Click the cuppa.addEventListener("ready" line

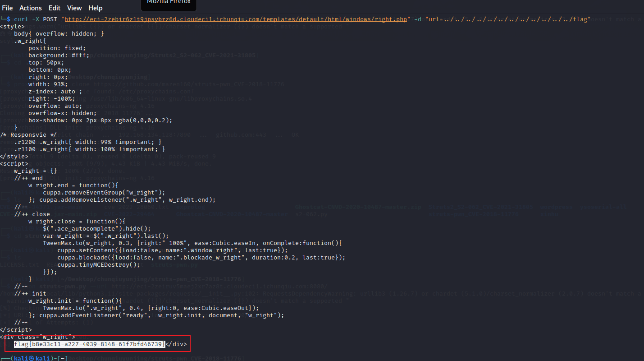(156, 315)
